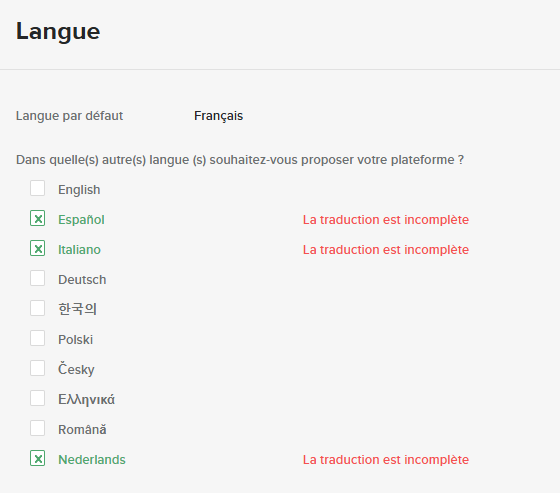Image resolution: width=560 pixels, height=493 pixels.
Task: Uncheck the Nederlands language checkbox
Action: coord(38,458)
